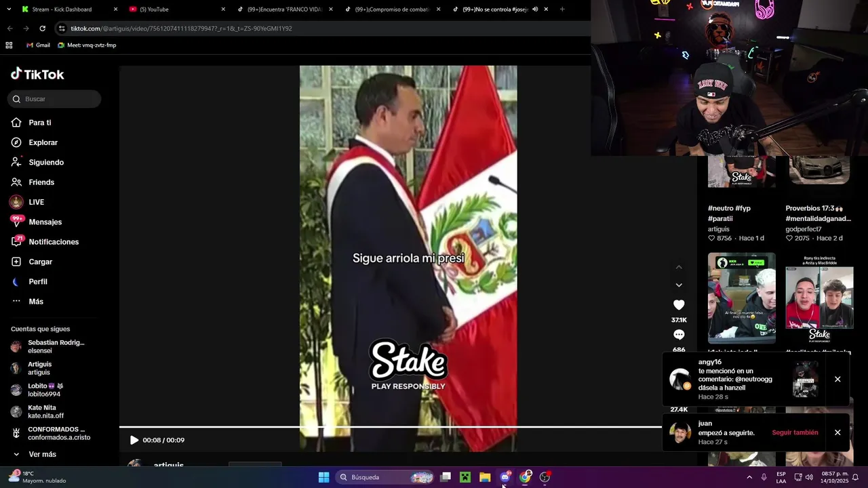Open File Explorer from the taskbar
The width and height of the screenshot is (868, 488).
coord(485,477)
